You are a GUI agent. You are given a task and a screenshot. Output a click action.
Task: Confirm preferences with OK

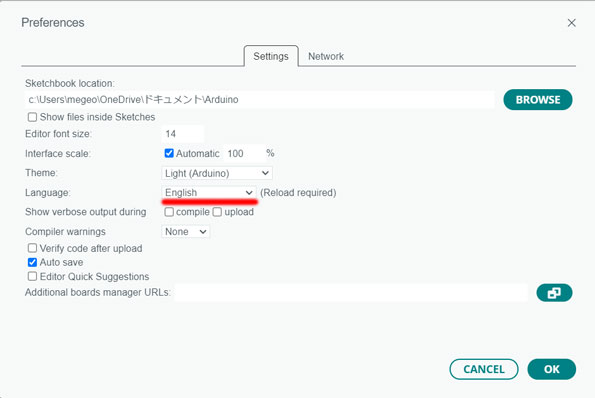552,369
